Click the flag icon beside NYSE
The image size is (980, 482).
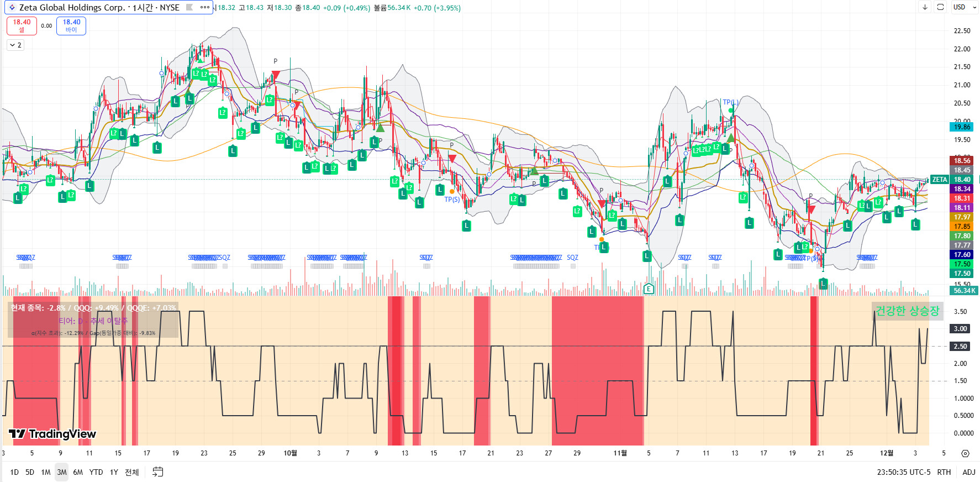[189, 8]
